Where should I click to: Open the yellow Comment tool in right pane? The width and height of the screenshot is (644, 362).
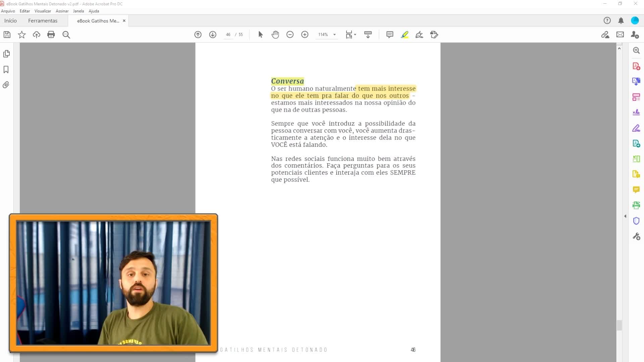(636, 190)
